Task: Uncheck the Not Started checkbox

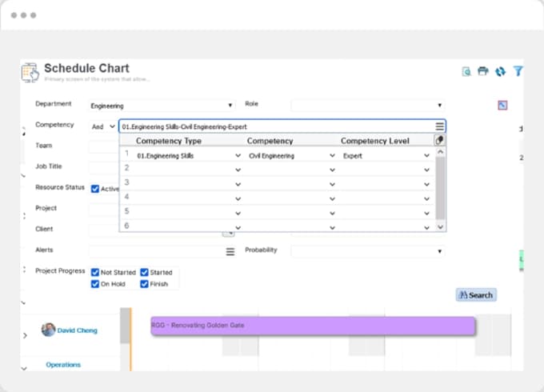Action: pyautogui.click(x=95, y=272)
